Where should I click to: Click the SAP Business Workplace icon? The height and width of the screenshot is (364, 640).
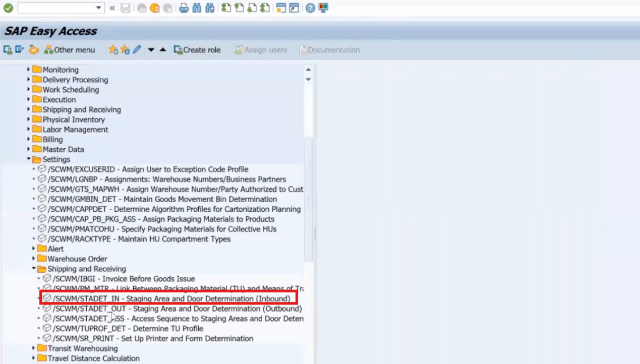34,49
